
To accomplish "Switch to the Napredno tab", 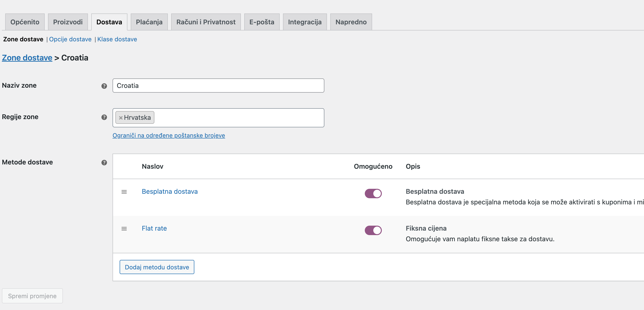I will (351, 22).
